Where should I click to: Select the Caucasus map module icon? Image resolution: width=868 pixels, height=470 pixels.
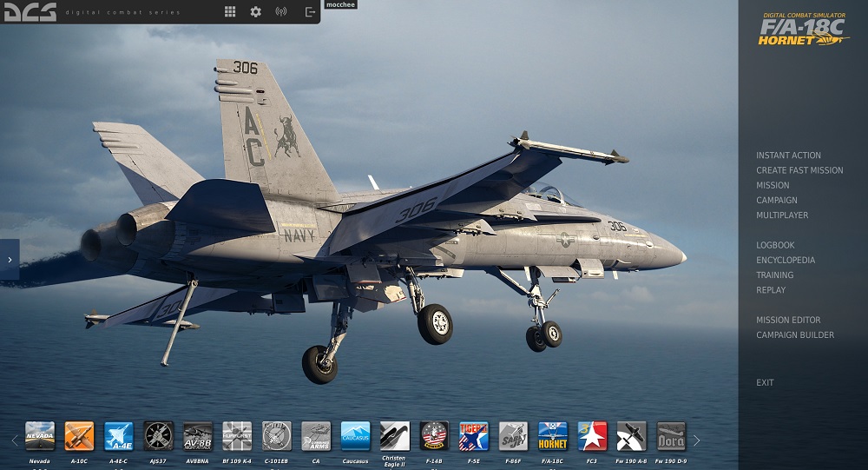coord(355,436)
